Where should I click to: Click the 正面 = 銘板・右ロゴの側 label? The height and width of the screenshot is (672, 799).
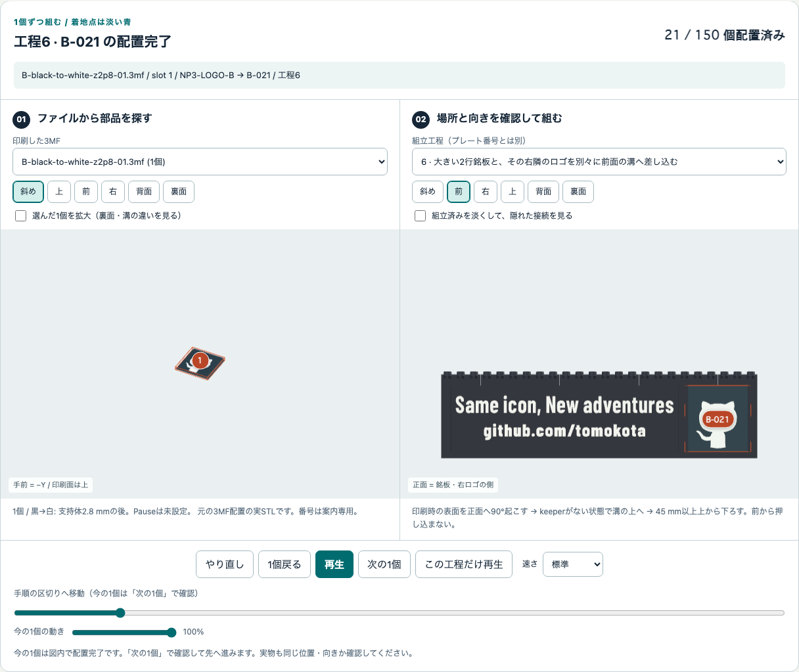pos(453,485)
